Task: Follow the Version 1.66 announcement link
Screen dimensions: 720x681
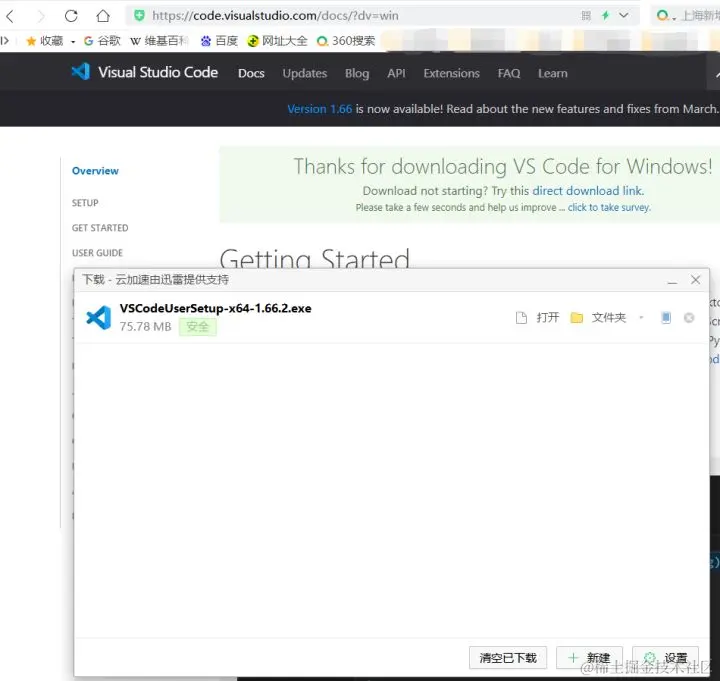Action: pyautogui.click(x=320, y=109)
